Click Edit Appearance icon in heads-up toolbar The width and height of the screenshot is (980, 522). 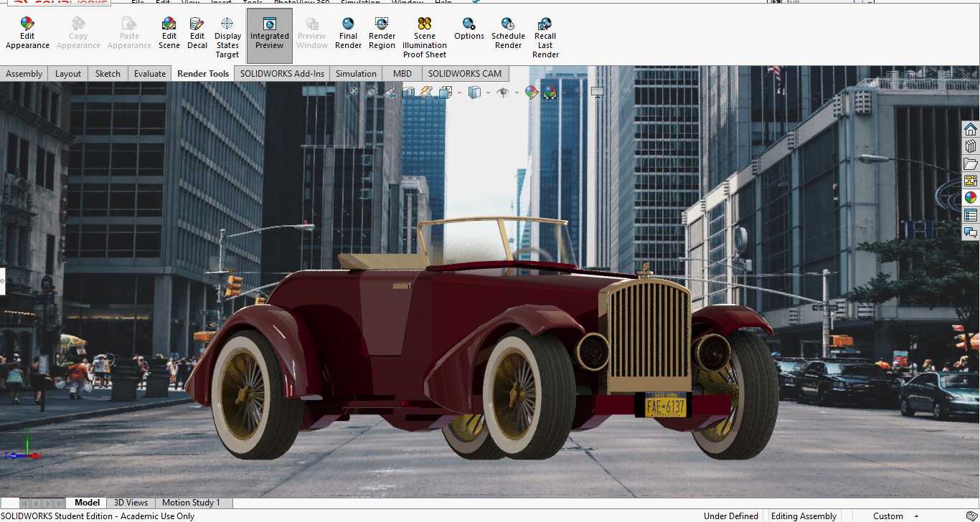[532, 92]
